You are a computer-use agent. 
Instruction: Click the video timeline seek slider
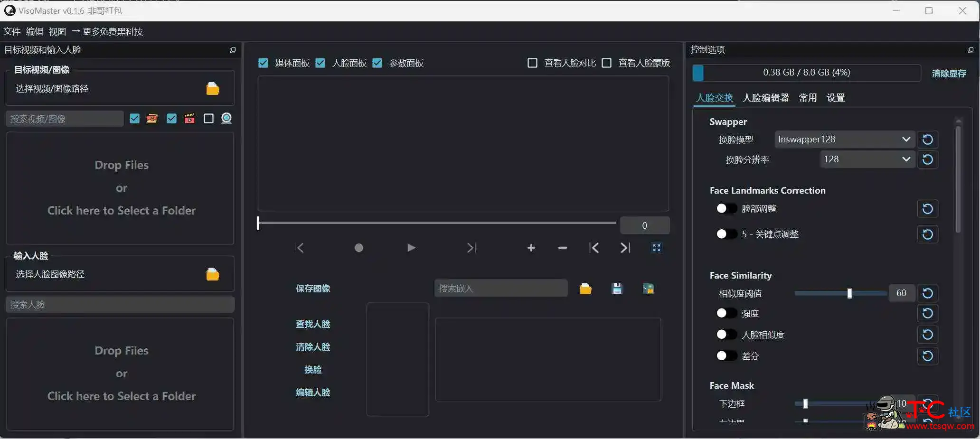pyautogui.click(x=436, y=223)
